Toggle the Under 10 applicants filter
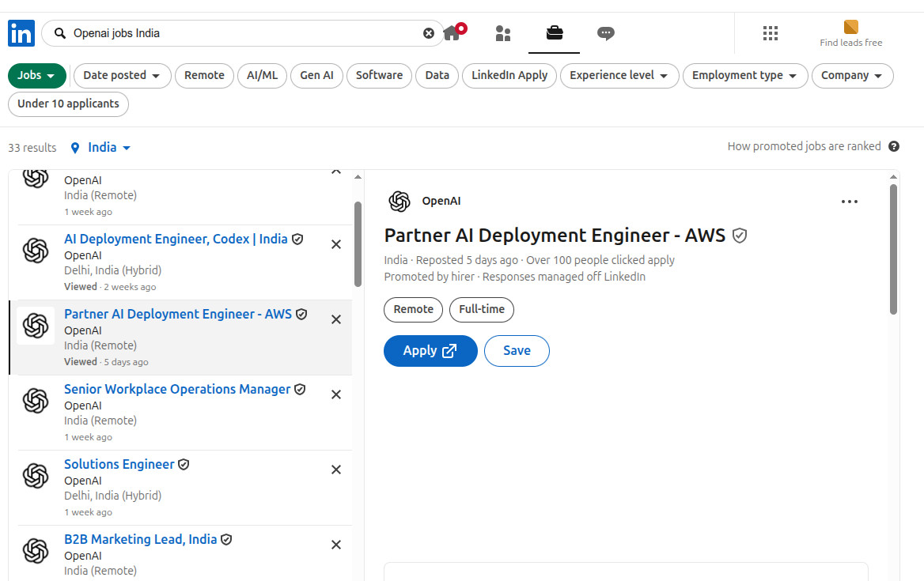Image resolution: width=924 pixels, height=581 pixels. click(x=68, y=104)
